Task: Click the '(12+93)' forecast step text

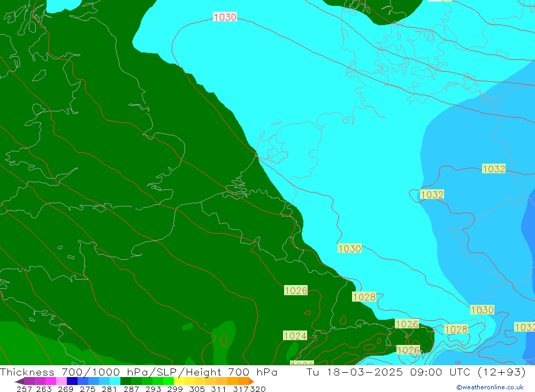Action: pyautogui.click(x=502, y=372)
